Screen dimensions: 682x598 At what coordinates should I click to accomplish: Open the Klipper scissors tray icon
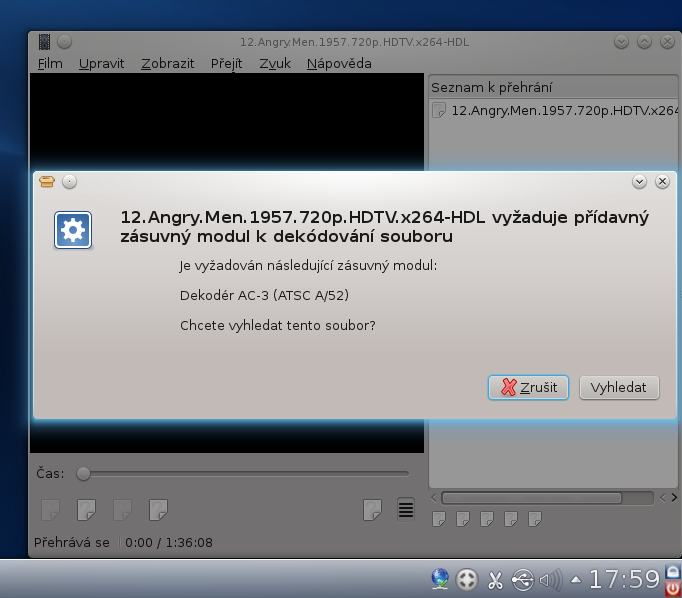tap(495, 580)
